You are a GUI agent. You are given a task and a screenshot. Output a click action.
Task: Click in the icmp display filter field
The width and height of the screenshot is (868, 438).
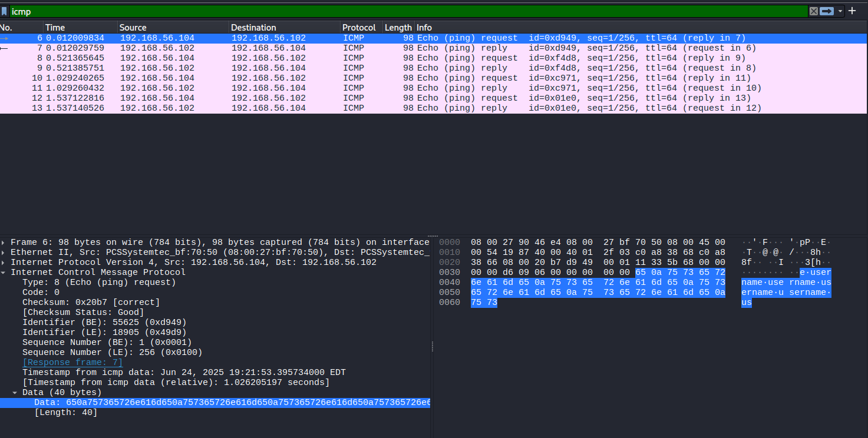pyautogui.click(x=407, y=11)
